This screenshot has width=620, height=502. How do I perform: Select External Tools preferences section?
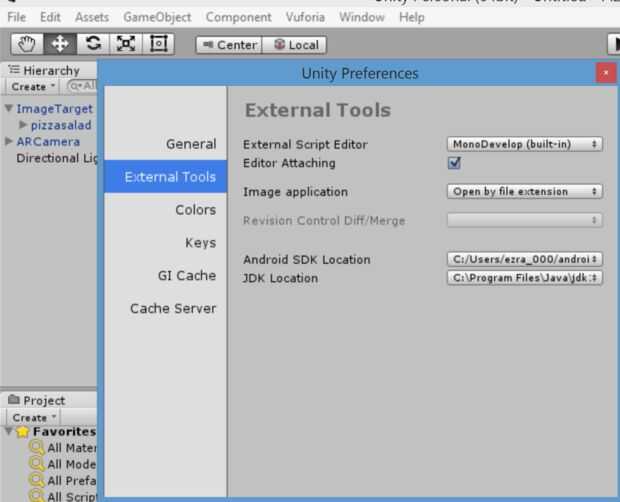[x=166, y=177]
